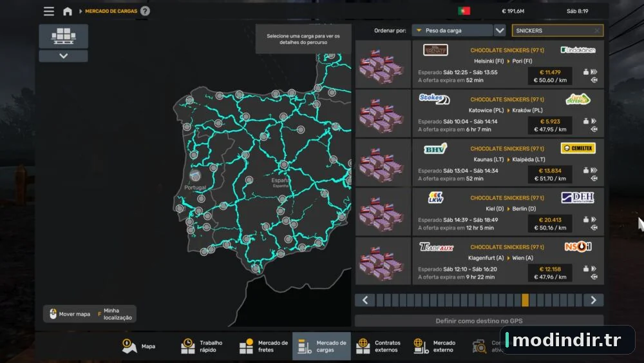
Task: Click weight icon on Katowice job
Action: [x=585, y=121]
